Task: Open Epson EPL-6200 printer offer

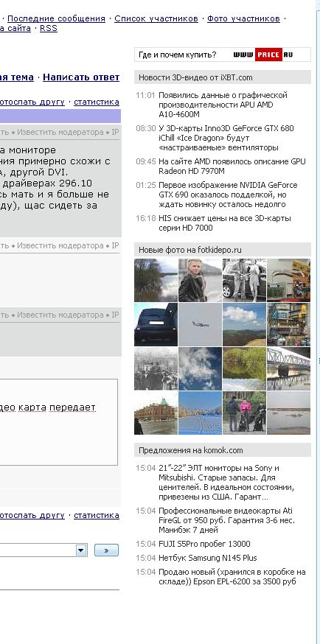Action: pyautogui.click(x=232, y=577)
